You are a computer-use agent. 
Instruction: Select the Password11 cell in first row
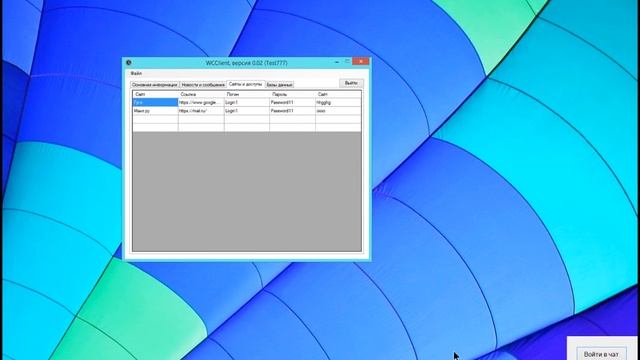pyautogui.click(x=292, y=102)
